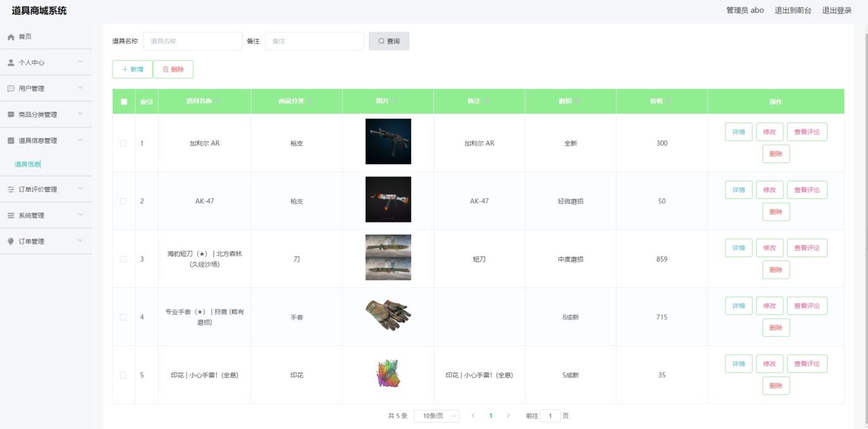Image resolution: width=868 pixels, height=429 pixels.
Task: Click 修改 for the 海豹短刀 row
Action: pyautogui.click(x=769, y=248)
